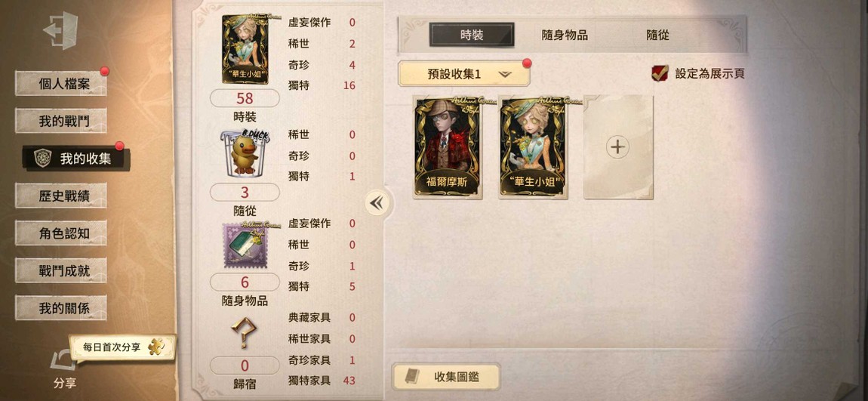This screenshot has width=868, height=401.
Task: Collapse the panel with double-arrow button
Action: [x=377, y=203]
